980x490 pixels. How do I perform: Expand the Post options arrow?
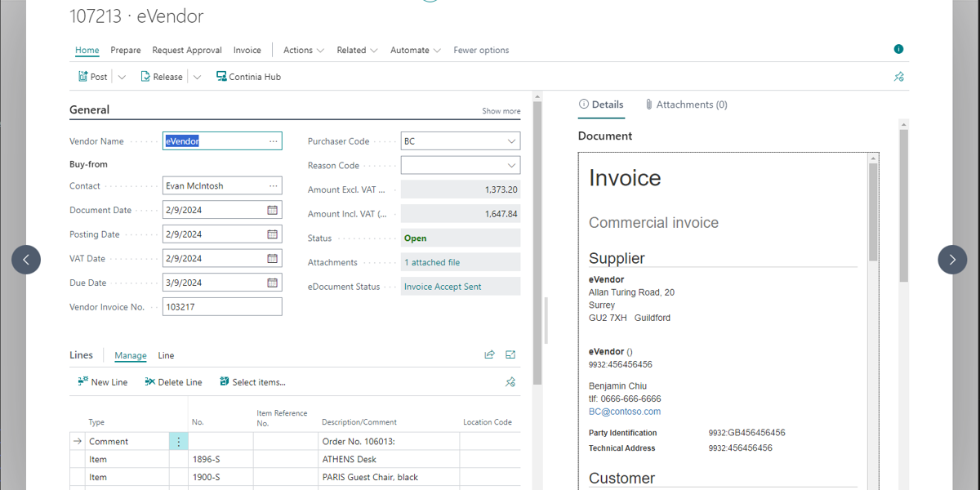pyautogui.click(x=122, y=77)
